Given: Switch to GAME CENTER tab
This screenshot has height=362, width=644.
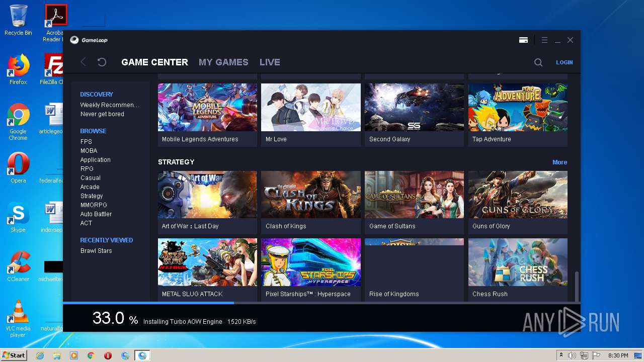Looking at the screenshot, I should coord(154,62).
